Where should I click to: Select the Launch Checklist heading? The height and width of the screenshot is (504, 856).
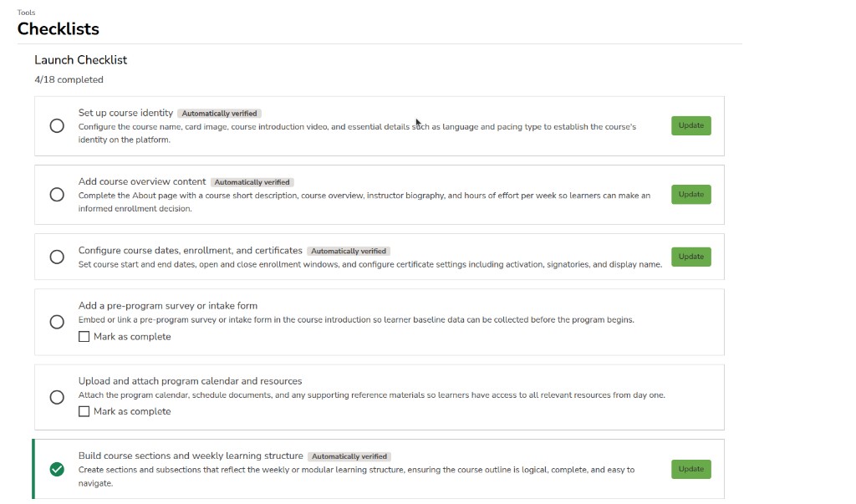coord(81,60)
